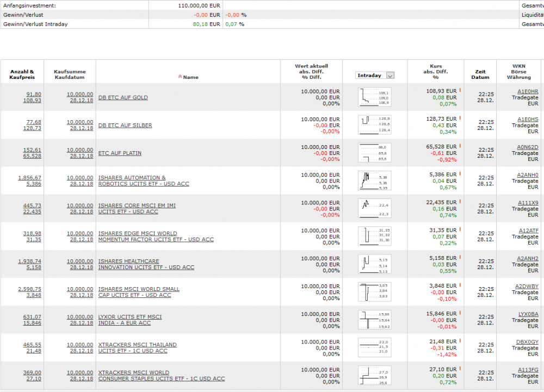Open WKN DBX0GY link
The width and height of the screenshot is (544, 392).
coord(527,342)
